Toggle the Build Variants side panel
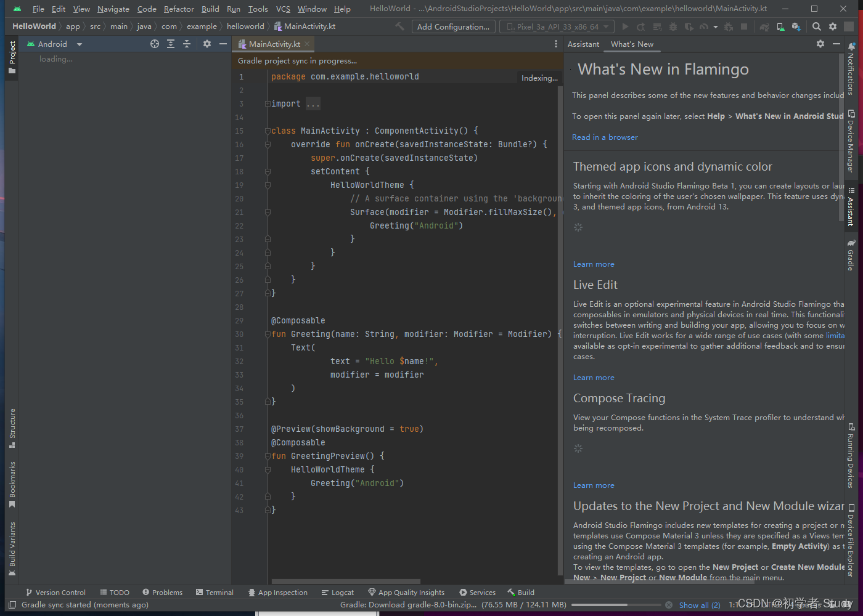 pyautogui.click(x=12, y=549)
